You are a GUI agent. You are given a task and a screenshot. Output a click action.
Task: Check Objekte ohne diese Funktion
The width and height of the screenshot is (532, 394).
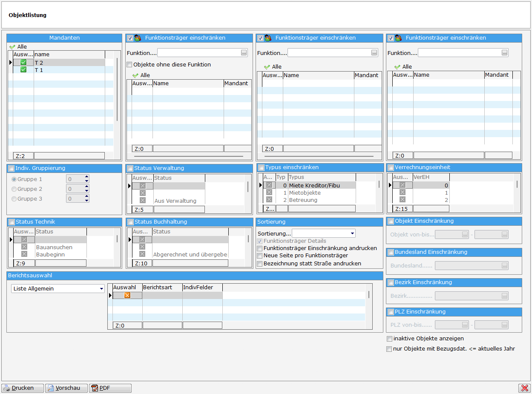coord(129,65)
